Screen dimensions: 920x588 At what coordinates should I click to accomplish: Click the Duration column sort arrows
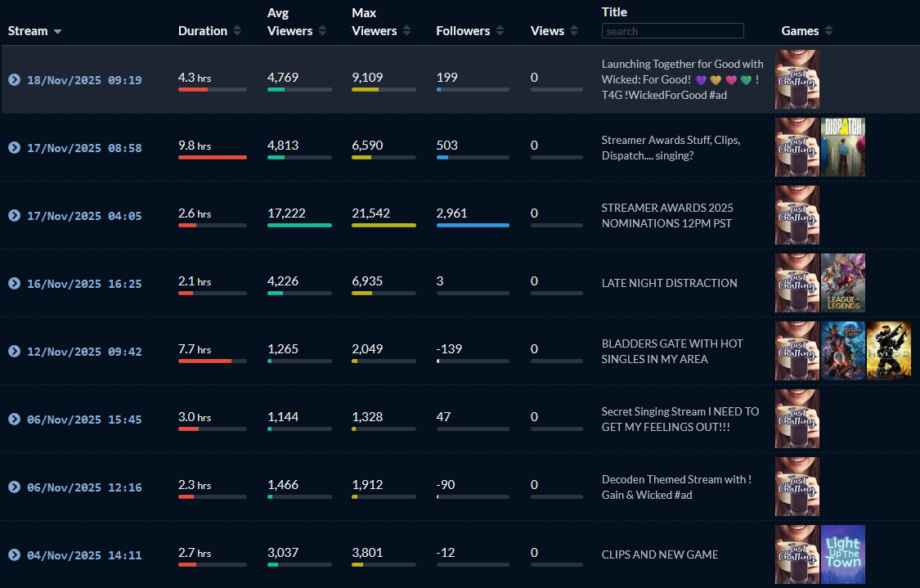pyautogui.click(x=237, y=30)
